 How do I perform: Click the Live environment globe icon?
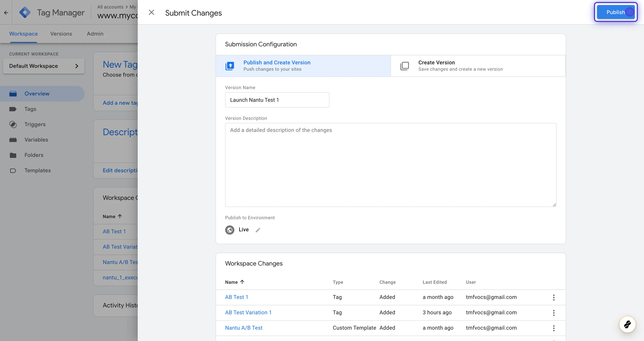pos(229,230)
